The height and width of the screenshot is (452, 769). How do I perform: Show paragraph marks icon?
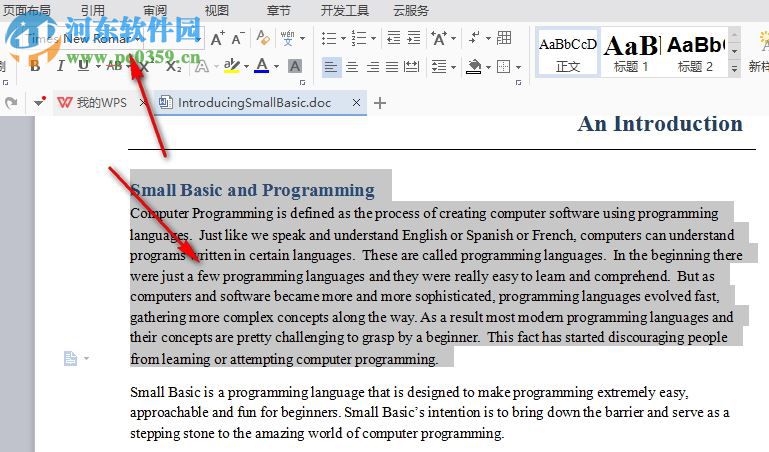point(474,37)
